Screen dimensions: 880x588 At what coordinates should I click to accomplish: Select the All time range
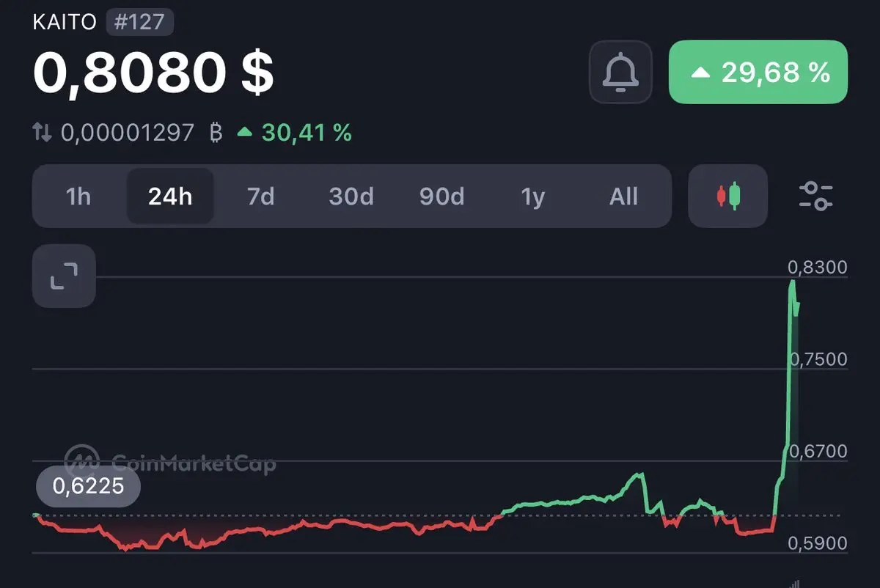624,196
